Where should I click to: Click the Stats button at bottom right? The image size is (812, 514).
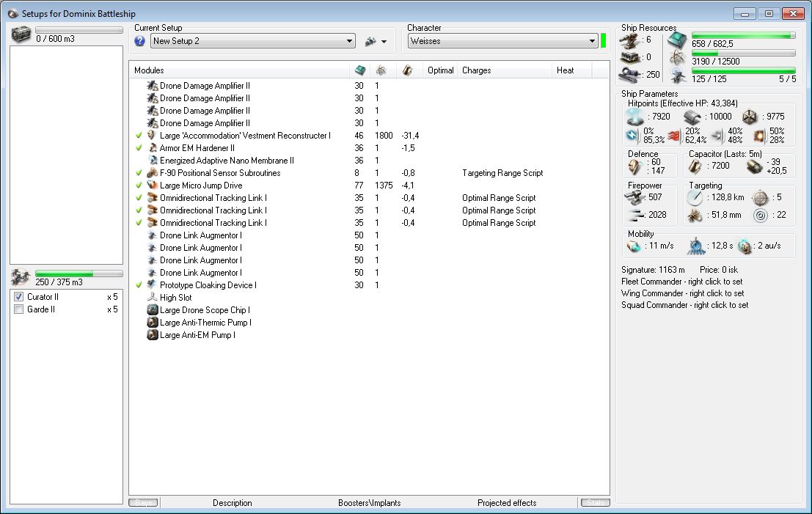(596, 502)
